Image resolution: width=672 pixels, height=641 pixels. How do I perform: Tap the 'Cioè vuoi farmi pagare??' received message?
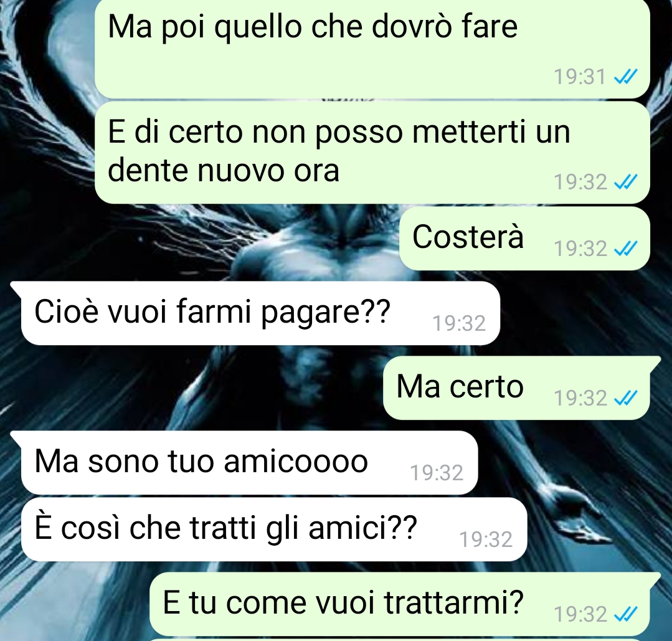click(x=260, y=313)
